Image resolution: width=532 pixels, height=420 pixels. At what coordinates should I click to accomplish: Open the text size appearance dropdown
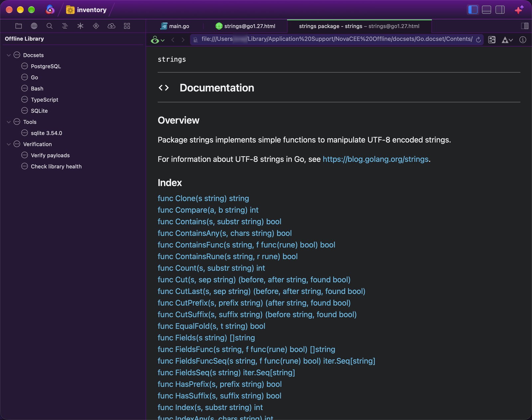coord(507,40)
